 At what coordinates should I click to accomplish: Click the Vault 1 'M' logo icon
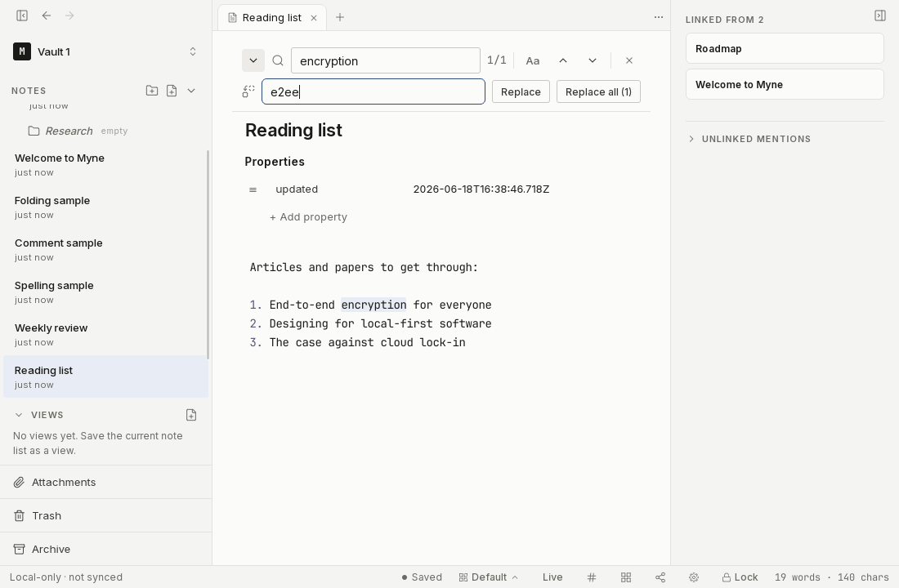pos(22,51)
